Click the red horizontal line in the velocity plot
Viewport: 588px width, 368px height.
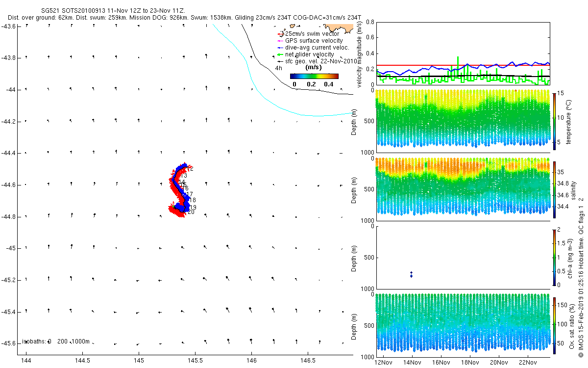[x=463, y=65]
